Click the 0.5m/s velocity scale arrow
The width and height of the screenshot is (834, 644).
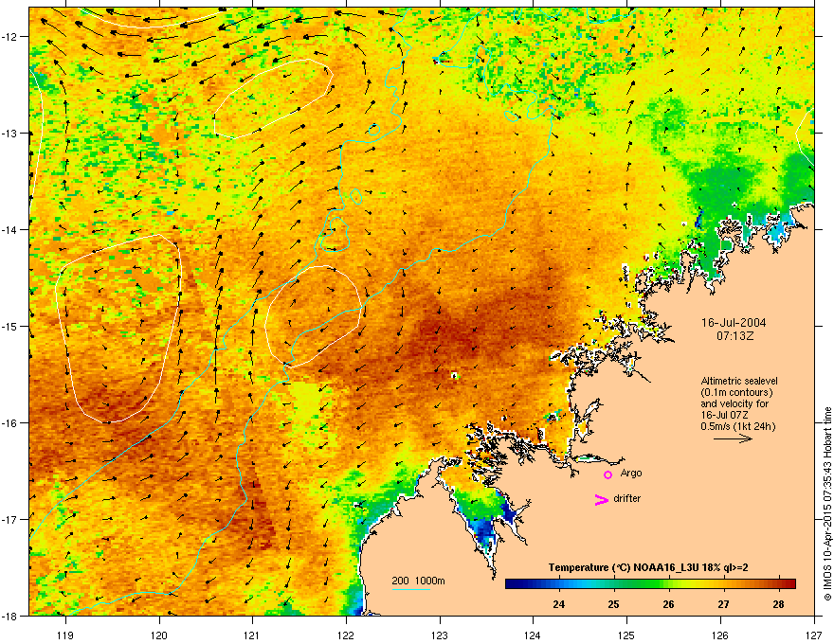(x=733, y=438)
